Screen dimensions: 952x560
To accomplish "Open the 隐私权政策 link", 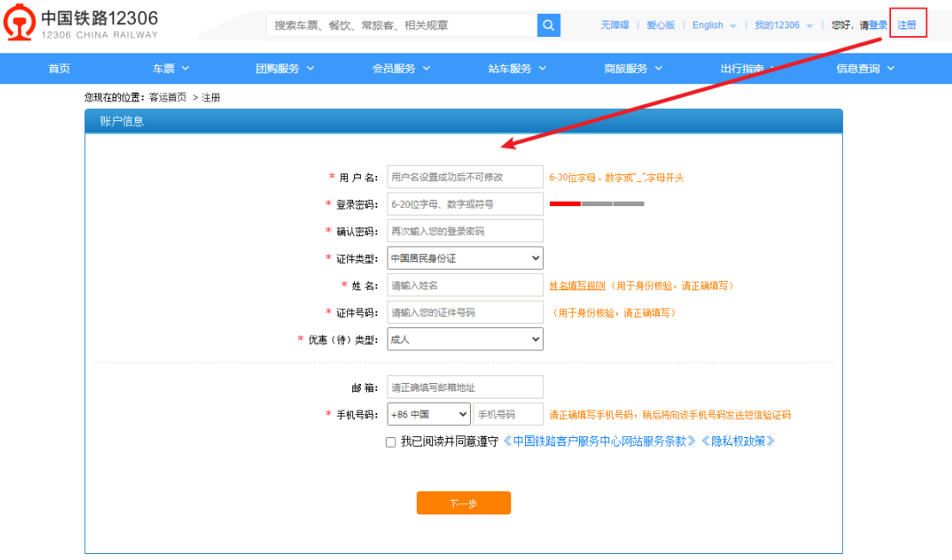I will [x=738, y=441].
